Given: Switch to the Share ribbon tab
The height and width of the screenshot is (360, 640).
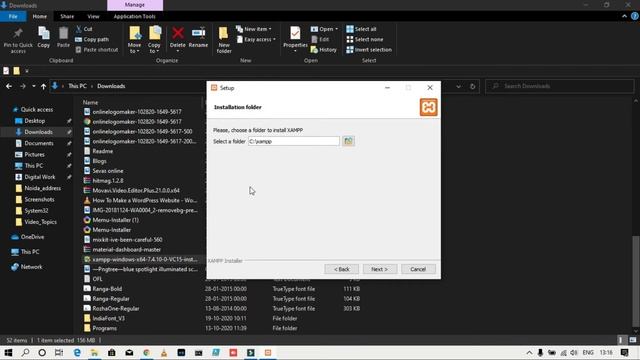Looking at the screenshot, I should click(67, 16).
